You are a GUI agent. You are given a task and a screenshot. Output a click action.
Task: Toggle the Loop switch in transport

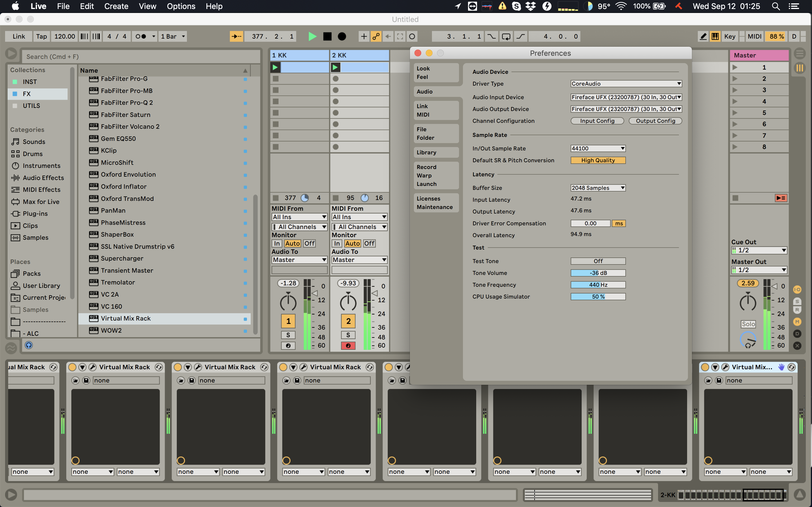tap(506, 36)
